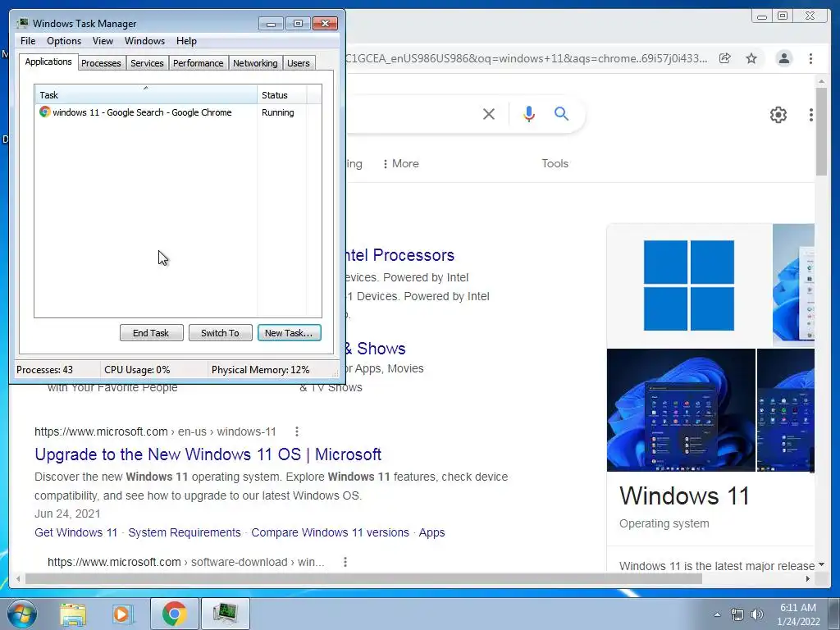The image size is (840, 630).
Task: Switch to Chrome via taskbar icon
Action: pos(174,614)
